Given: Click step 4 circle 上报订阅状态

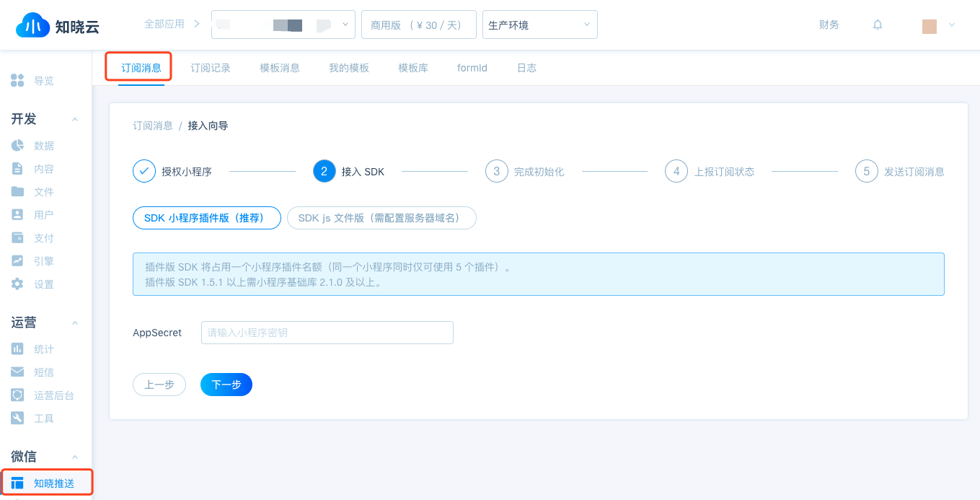Looking at the screenshot, I should click(x=676, y=172).
